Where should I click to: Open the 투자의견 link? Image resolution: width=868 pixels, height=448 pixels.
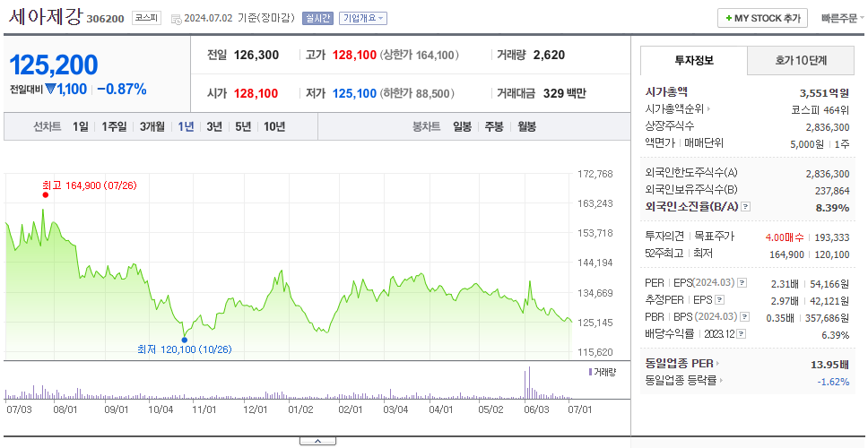click(x=664, y=237)
